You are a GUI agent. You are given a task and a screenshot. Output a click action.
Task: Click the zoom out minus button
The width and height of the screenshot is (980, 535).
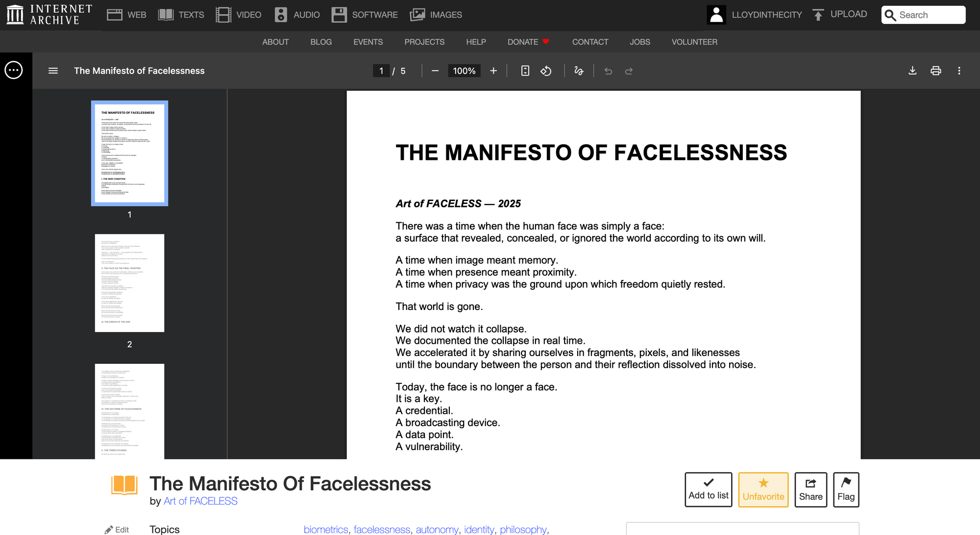pos(435,71)
